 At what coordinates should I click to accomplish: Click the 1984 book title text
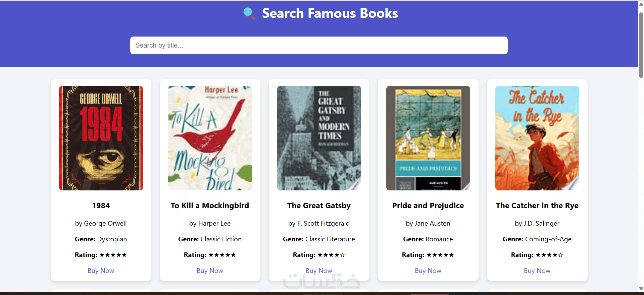tap(101, 205)
